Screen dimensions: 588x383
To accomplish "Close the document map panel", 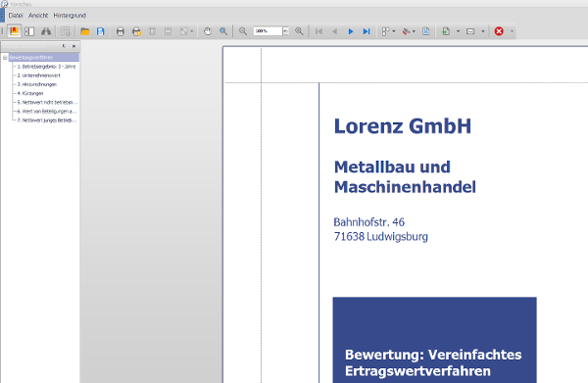I will click(73, 46).
